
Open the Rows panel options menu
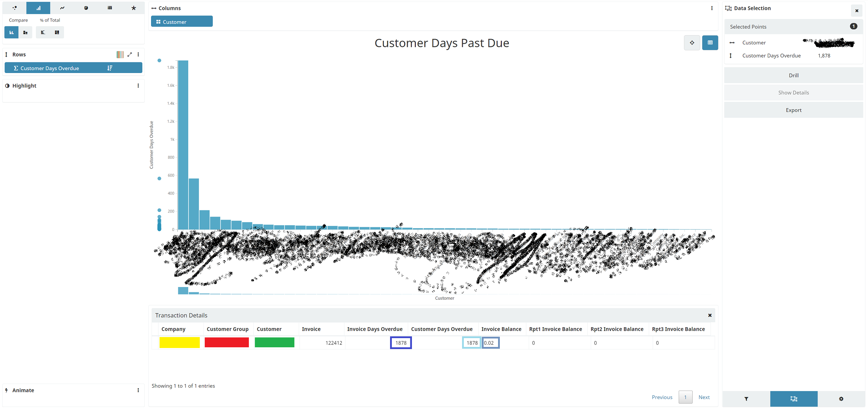[x=138, y=55]
